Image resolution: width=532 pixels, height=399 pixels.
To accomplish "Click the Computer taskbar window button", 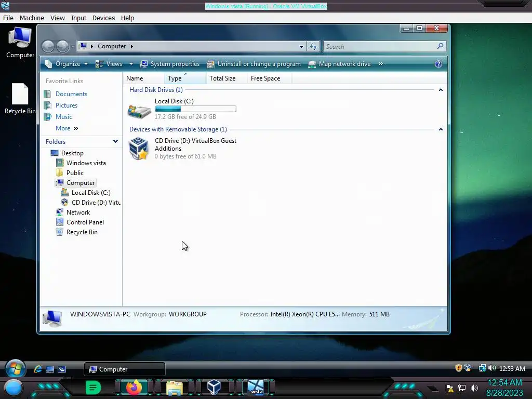I will click(x=125, y=369).
